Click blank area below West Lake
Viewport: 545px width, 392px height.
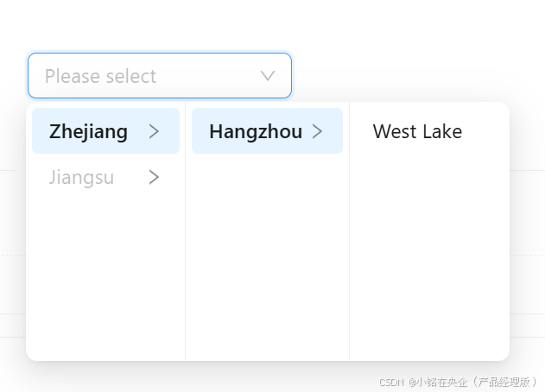pyautogui.click(x=429, y=259)
